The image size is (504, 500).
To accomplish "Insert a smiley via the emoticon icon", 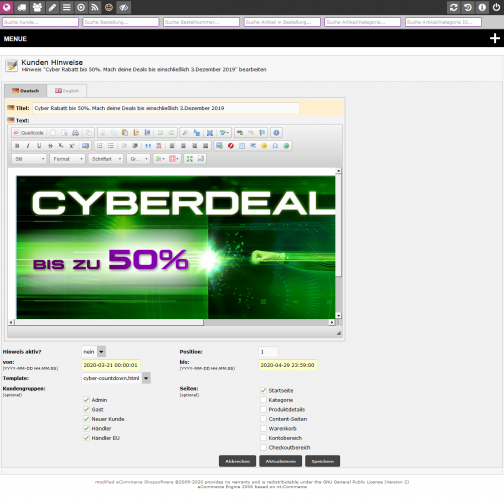I will [264, 146].
